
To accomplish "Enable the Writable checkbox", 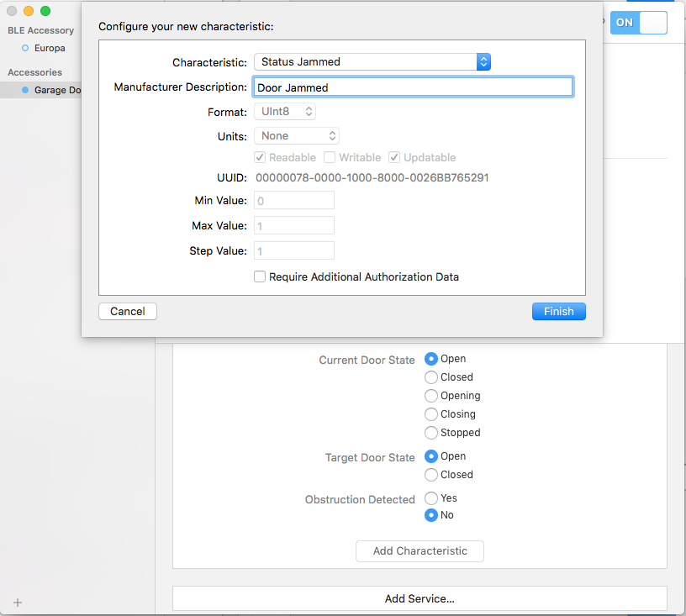I will click(x=330, y=157).
